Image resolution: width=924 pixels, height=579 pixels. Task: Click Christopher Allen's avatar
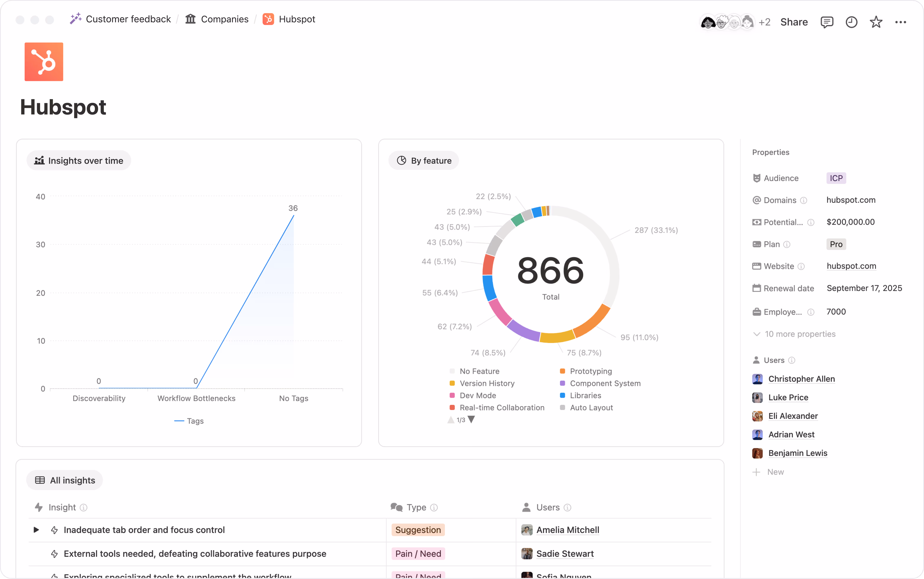coord(757,379)
